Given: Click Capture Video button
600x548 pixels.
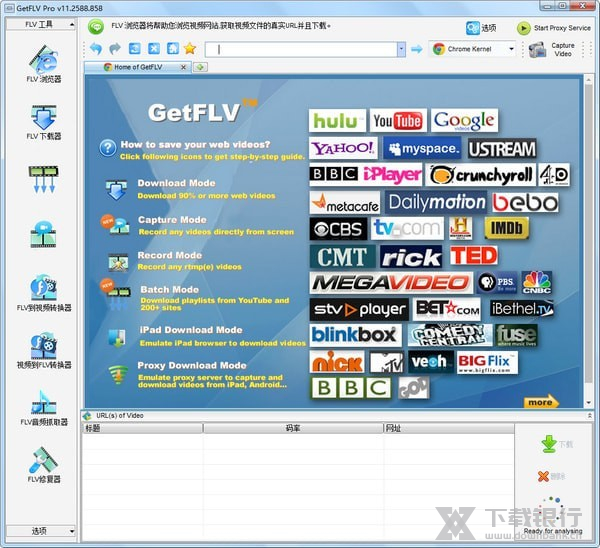Looking at the screenshot, I should point(552,49).
